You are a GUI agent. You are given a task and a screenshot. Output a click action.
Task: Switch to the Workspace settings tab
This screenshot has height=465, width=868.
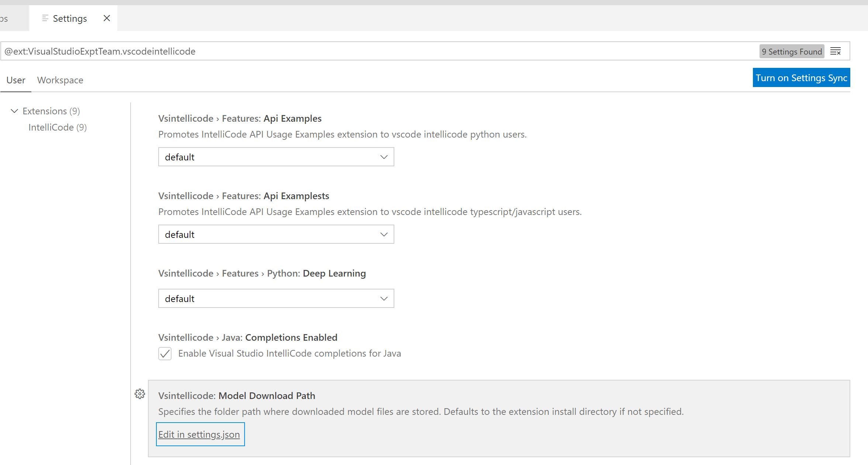(60, 80)
